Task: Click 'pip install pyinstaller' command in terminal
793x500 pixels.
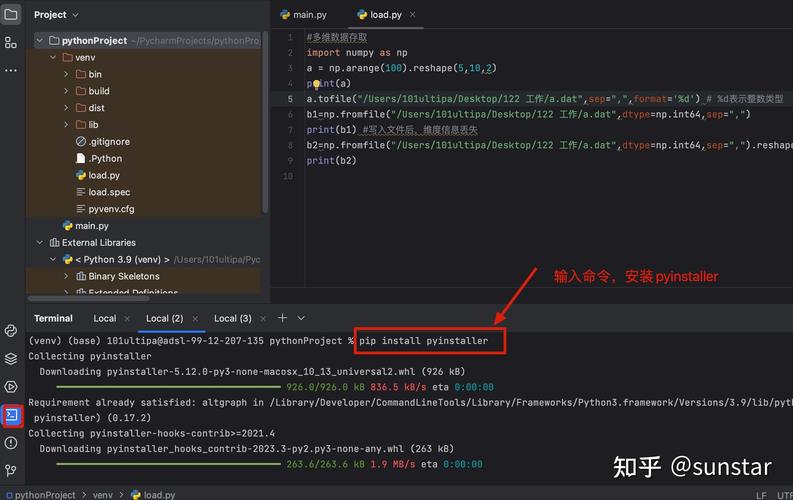Action: 424,341
